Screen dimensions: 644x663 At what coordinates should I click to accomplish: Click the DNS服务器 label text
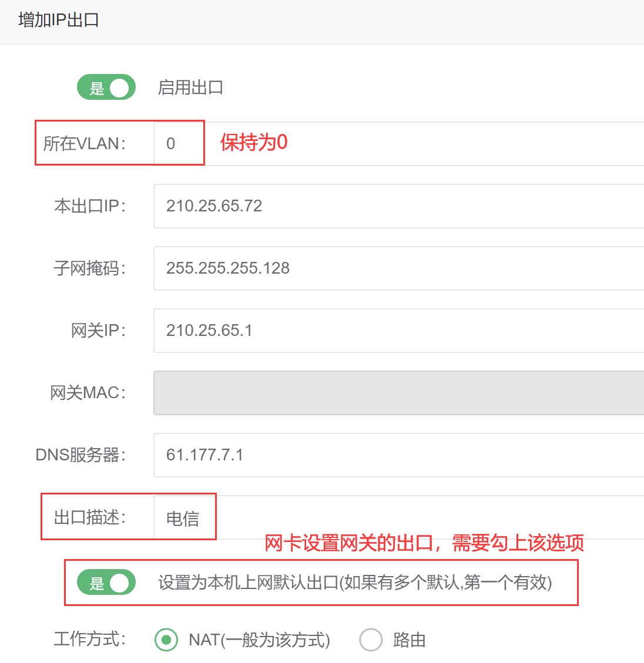(81, 455)
